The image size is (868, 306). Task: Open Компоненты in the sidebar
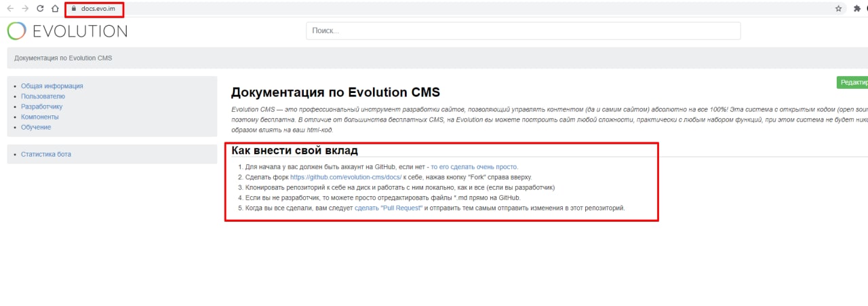point(40,117)
